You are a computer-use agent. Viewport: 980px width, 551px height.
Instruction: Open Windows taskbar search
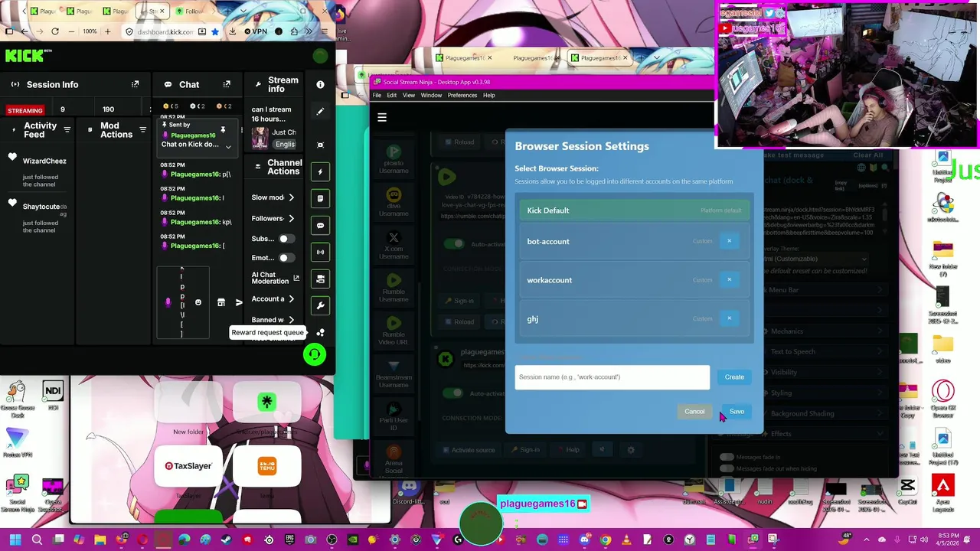(37, 540)
